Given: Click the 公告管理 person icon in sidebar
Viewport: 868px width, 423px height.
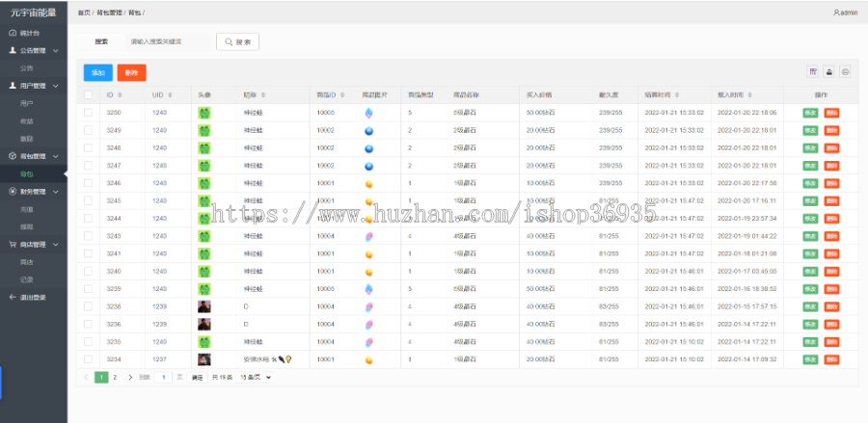Looking at the screenshot, I should tap(13, 50).
